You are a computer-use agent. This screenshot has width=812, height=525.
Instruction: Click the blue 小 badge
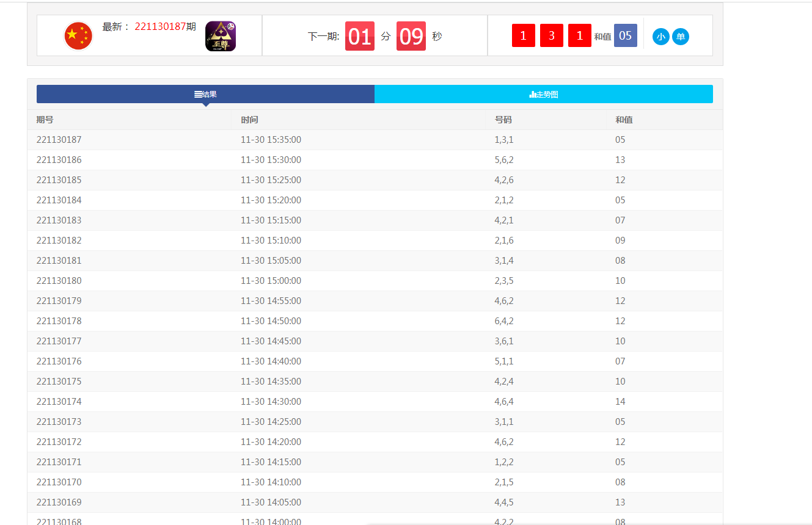pyautogui.click(x=660, y=37)
